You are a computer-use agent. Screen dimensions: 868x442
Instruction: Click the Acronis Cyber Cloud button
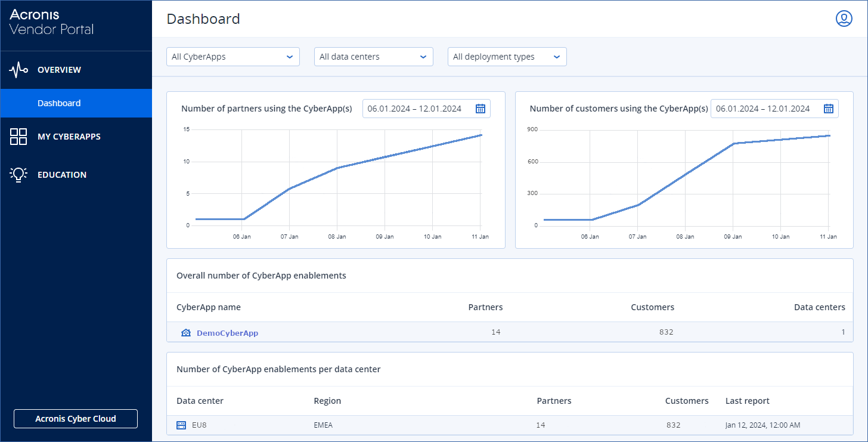pos(76,419)
